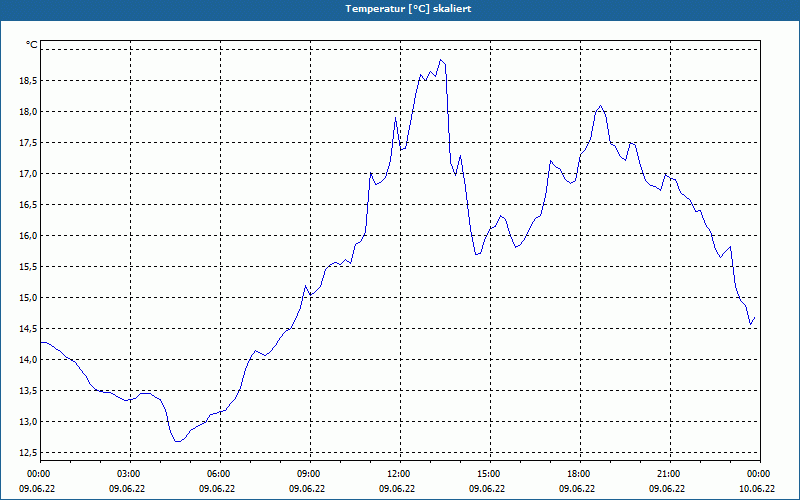Select the 10.06.22 date label
Viewport: 800px width, 500px height.
(757, 489)
